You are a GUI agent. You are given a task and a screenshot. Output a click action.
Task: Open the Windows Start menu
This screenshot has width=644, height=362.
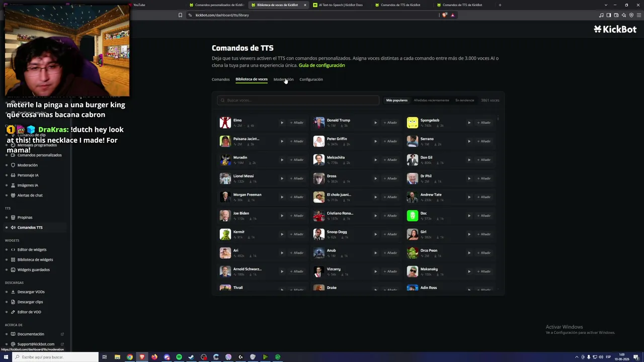click(6, 357)
